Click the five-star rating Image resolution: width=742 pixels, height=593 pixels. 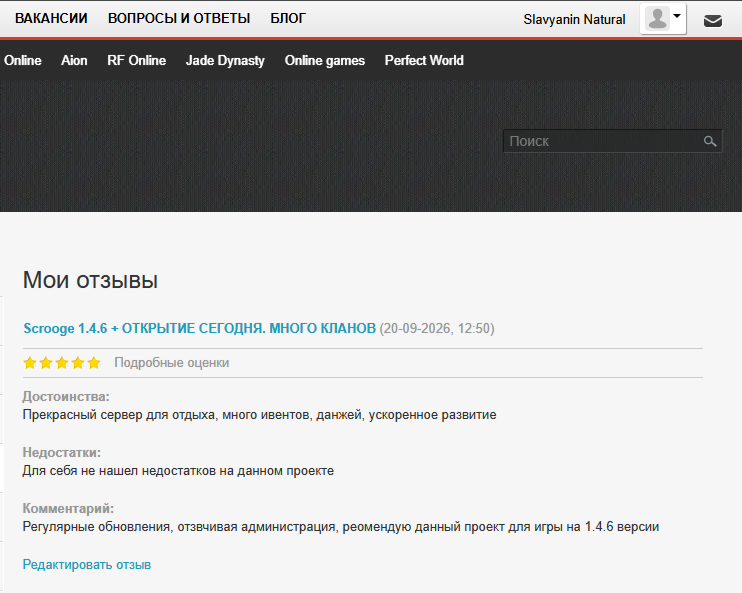62,363
